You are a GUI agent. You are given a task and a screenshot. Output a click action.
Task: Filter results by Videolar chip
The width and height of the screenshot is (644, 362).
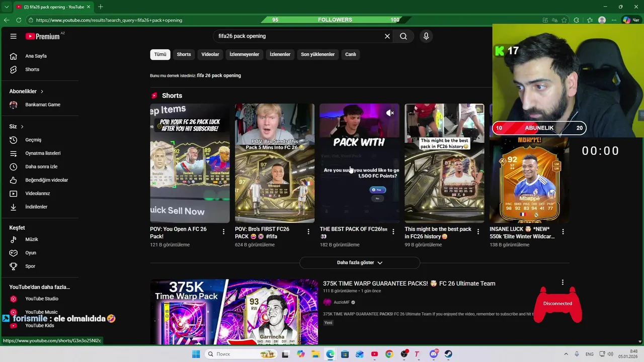210,54
